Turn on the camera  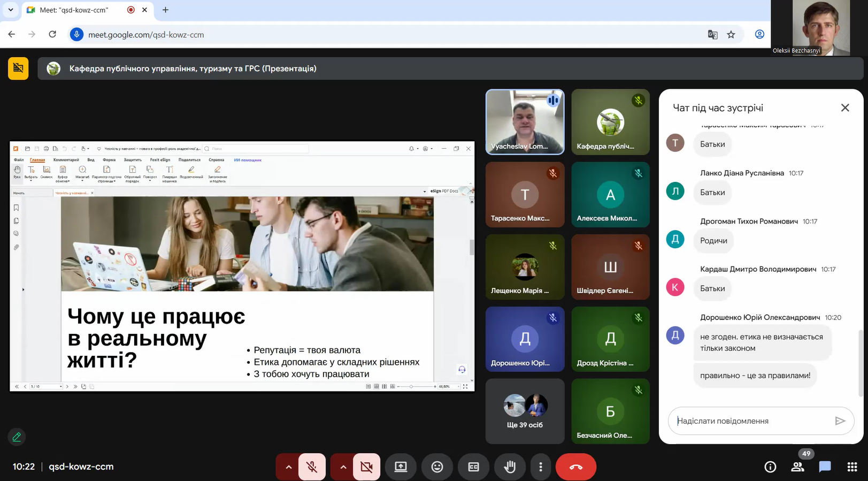[x=366, y=467]
